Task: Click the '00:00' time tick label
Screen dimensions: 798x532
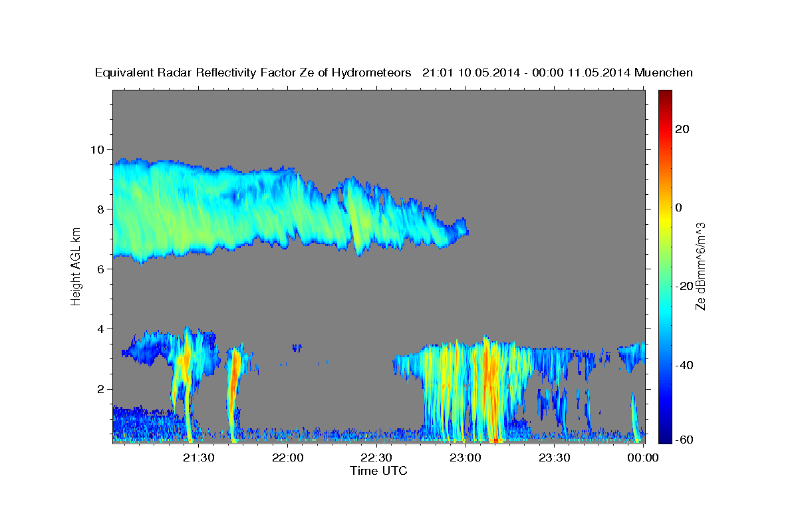Action: click(x=643, y=458)
